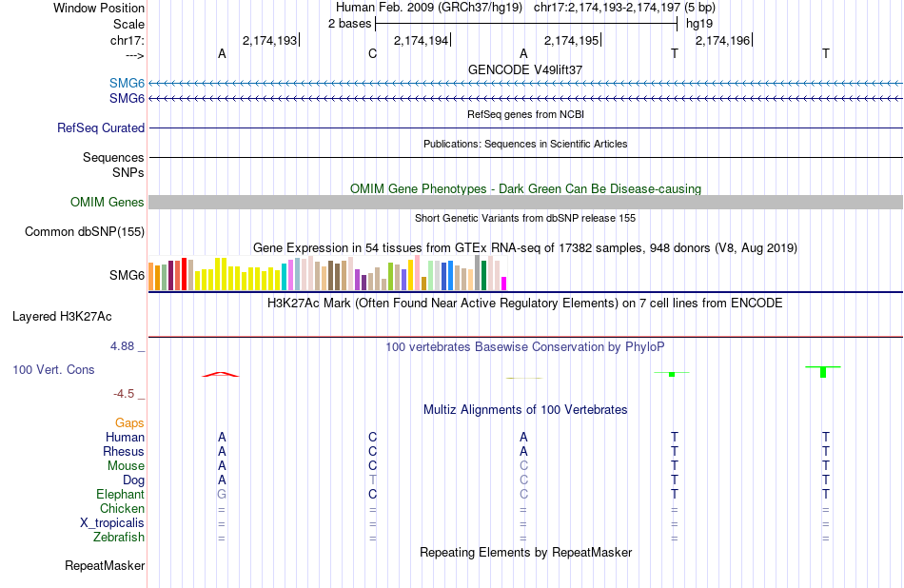Select the Elephant species row label
904x588 pixels.
pos(120,494)
